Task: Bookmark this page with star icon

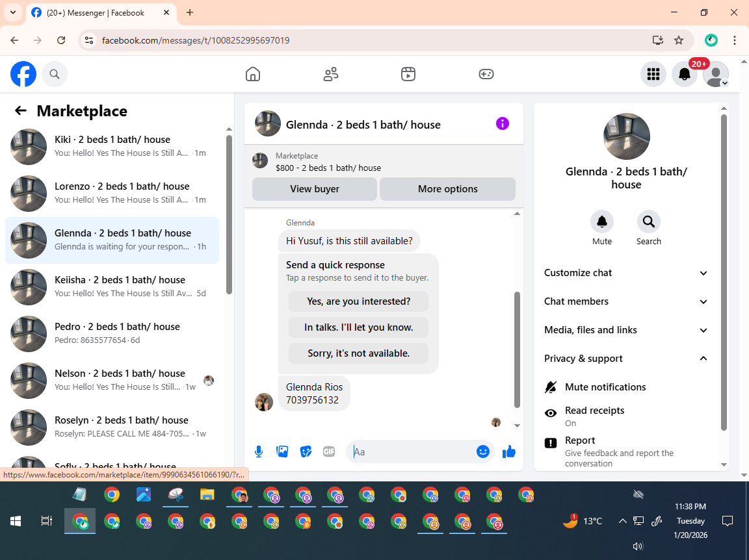Action: (678, 40)
